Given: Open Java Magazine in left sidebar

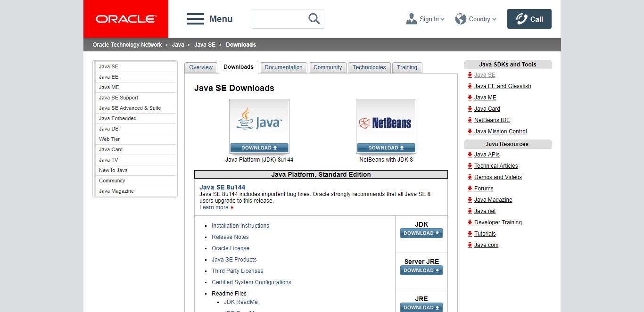Looking at the screenshot, I should coord(135,191).
